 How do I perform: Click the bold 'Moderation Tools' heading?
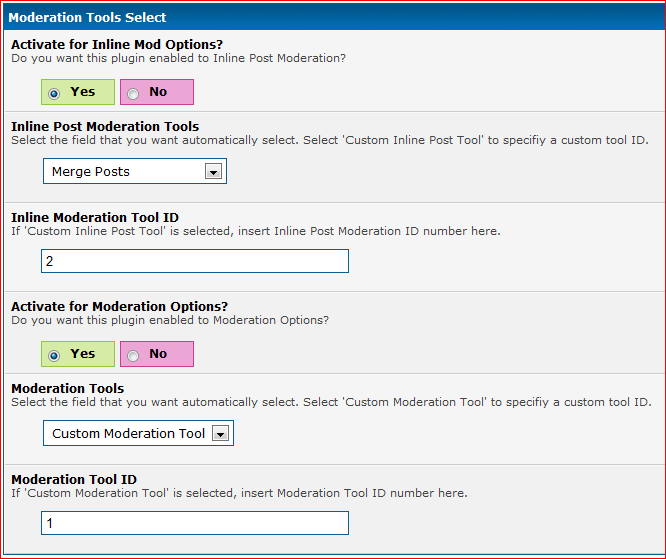point(68,388)
